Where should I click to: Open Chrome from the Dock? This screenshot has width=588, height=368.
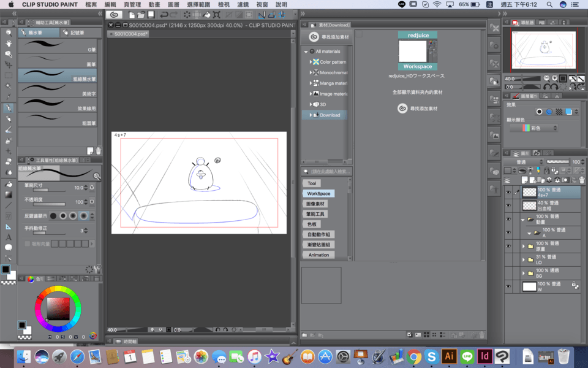[415, 356]
